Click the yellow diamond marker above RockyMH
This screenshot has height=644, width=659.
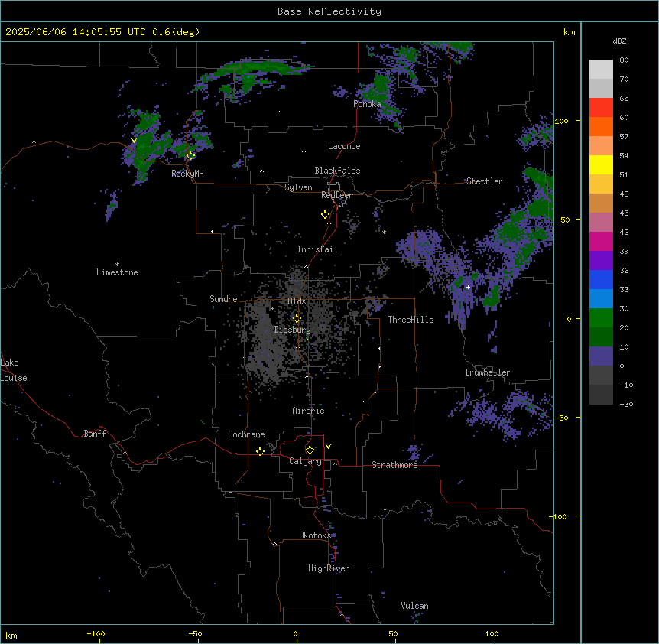[x=190, y=155]
